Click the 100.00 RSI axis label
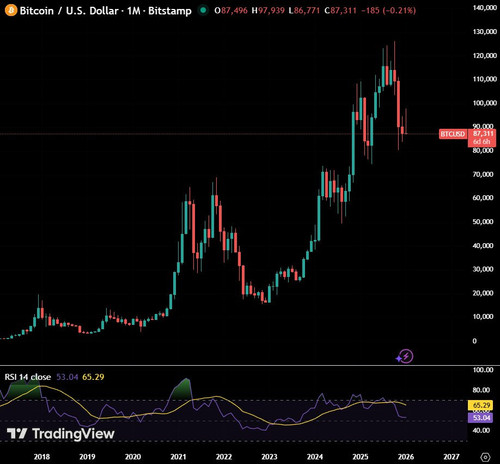 point(483,370)
